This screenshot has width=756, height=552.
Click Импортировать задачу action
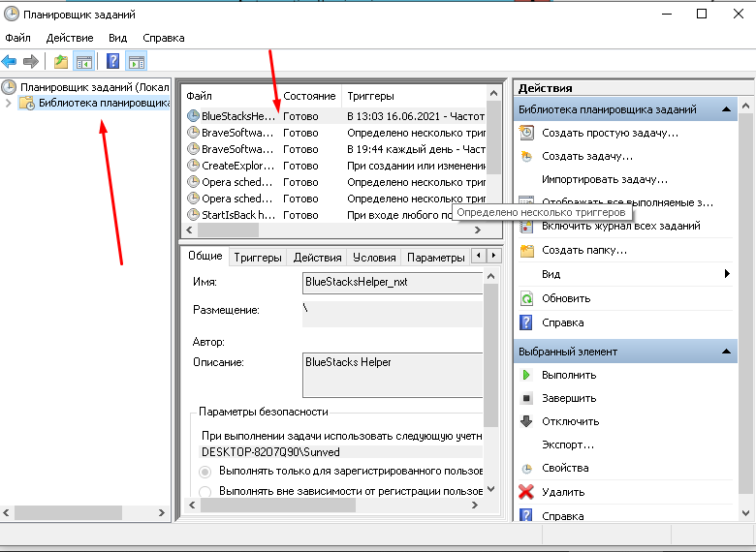point(605,179)
